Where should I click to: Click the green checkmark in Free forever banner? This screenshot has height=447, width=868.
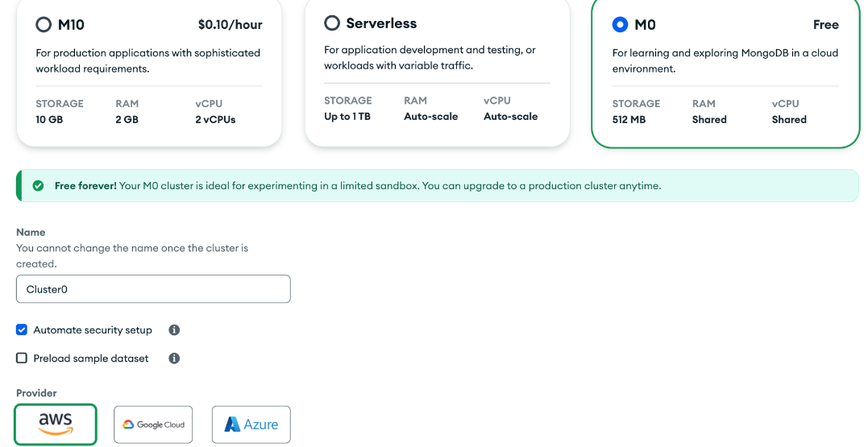coord(38,186)
